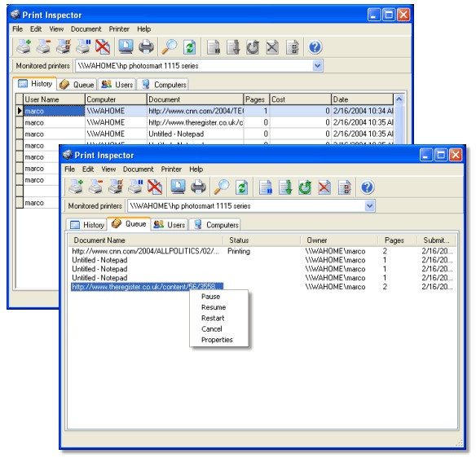Viewport: 476px width, 458px height.
Task: Click Print icon in back window toolbar
Action: pyautogui.click(x=146, y=46)
